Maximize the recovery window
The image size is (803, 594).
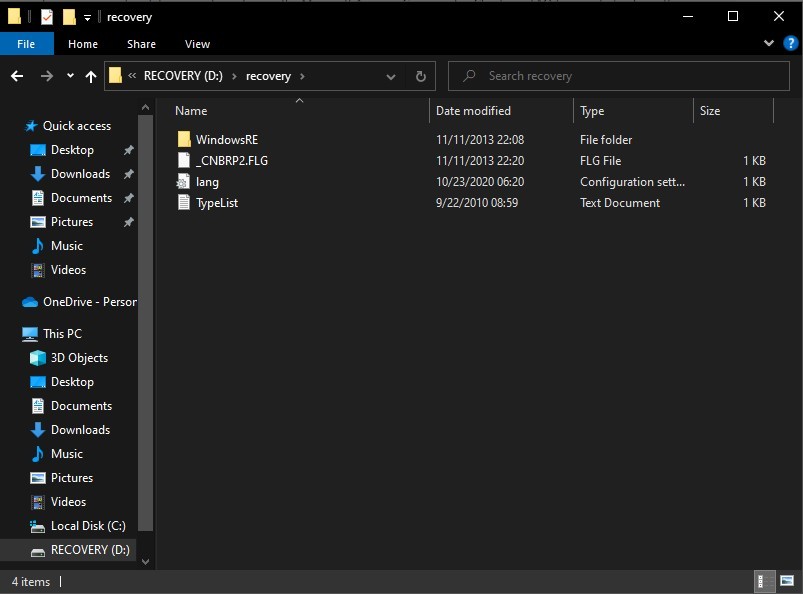pos(733,16)
